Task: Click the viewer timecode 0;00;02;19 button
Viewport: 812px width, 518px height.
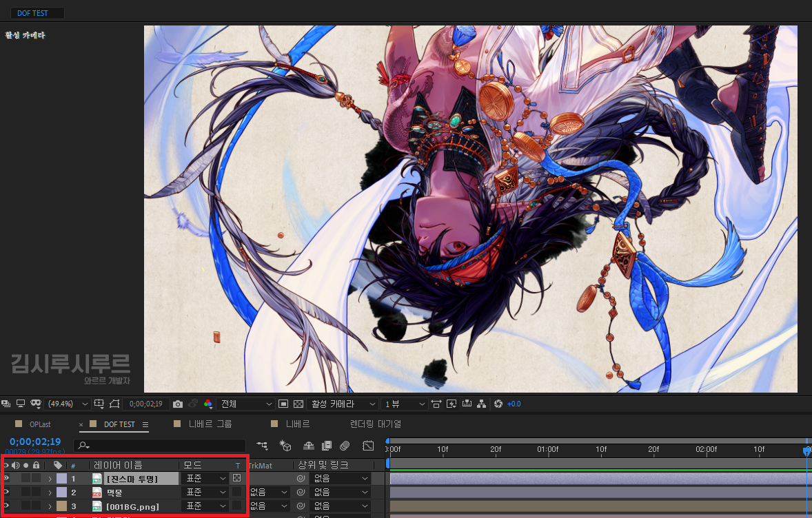Action: point(146,404)
